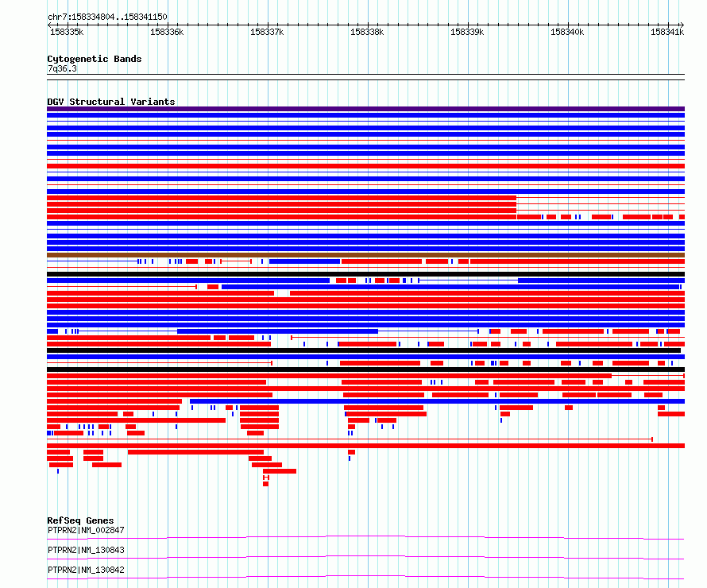The image size is (707, 588).
Task: Click the left arrow end of the ruler
Action: (x=49, y=25)
